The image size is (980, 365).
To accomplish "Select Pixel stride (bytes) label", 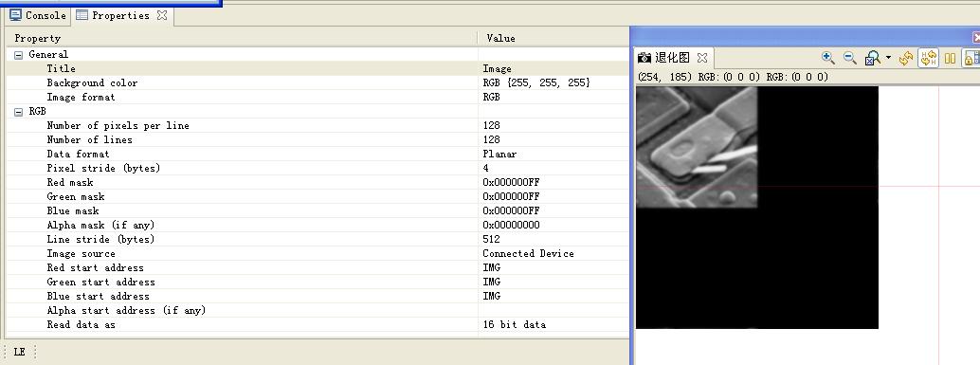I will pos(103,168).
